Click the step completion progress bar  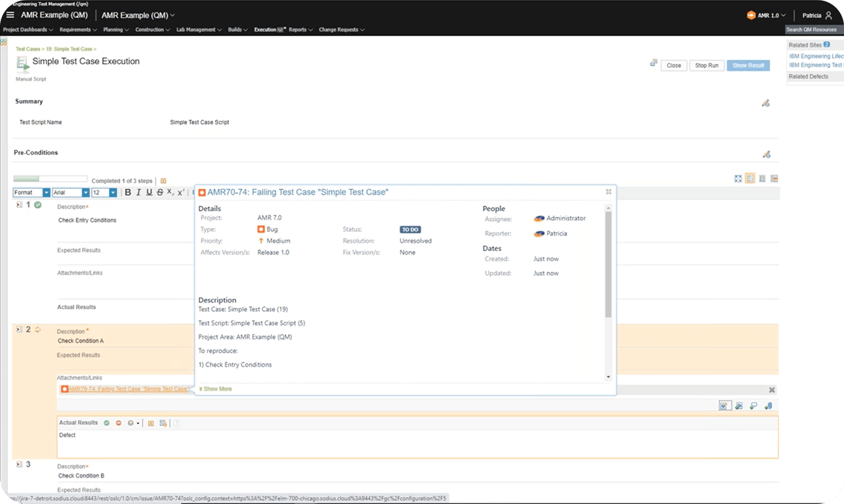tap(51, 179)
